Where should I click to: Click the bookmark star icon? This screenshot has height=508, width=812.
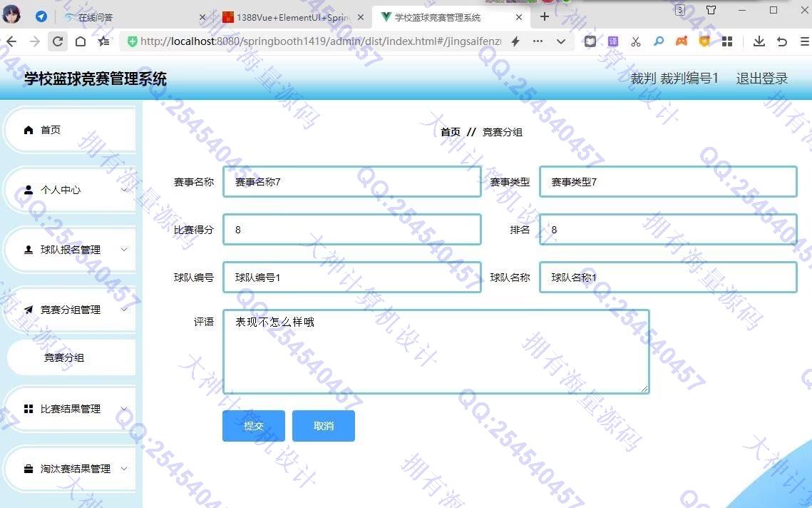(x=103, y=41)
